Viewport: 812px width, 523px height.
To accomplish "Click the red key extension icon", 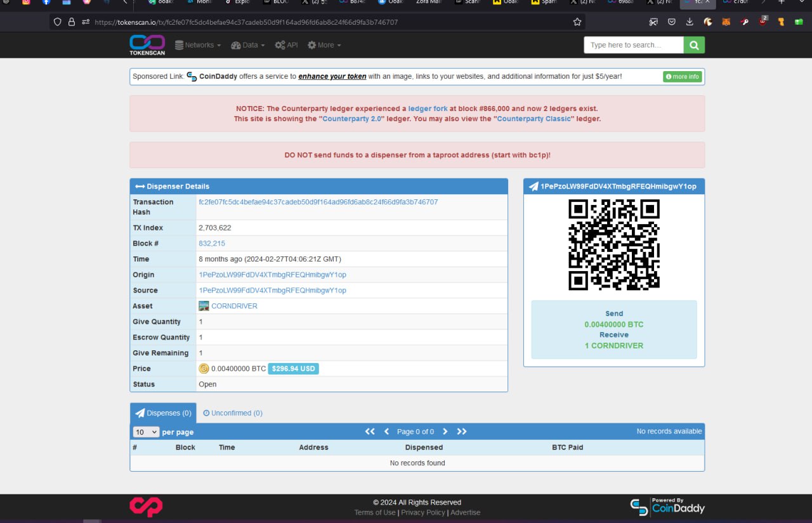I will click(745, 22).
